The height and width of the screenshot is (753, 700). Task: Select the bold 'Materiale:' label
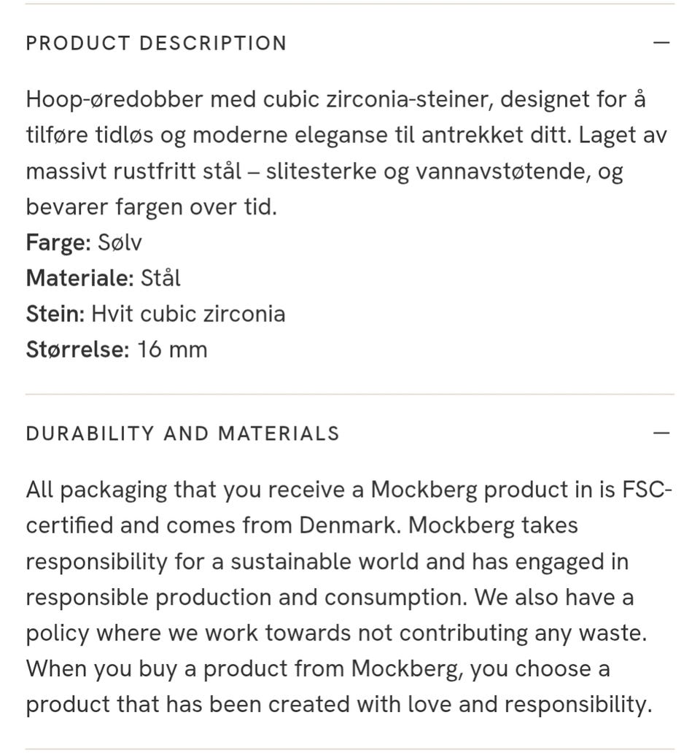tap(79, 278)
